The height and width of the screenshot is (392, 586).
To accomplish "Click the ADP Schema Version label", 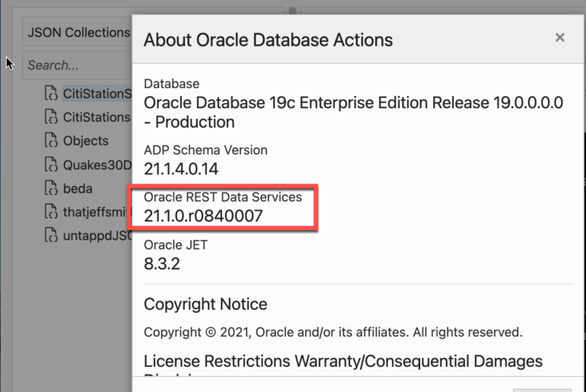I will tap(205, 150).
